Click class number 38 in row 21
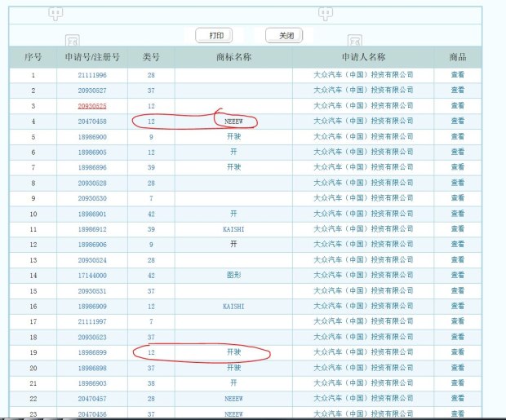The image size is (506, 420). 151,383
